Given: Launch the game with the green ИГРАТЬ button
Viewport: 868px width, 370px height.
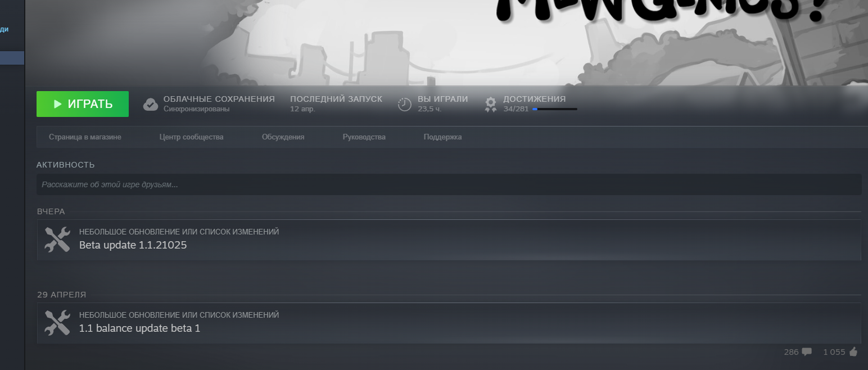Looking at the screenshot, I should [83, 104].
